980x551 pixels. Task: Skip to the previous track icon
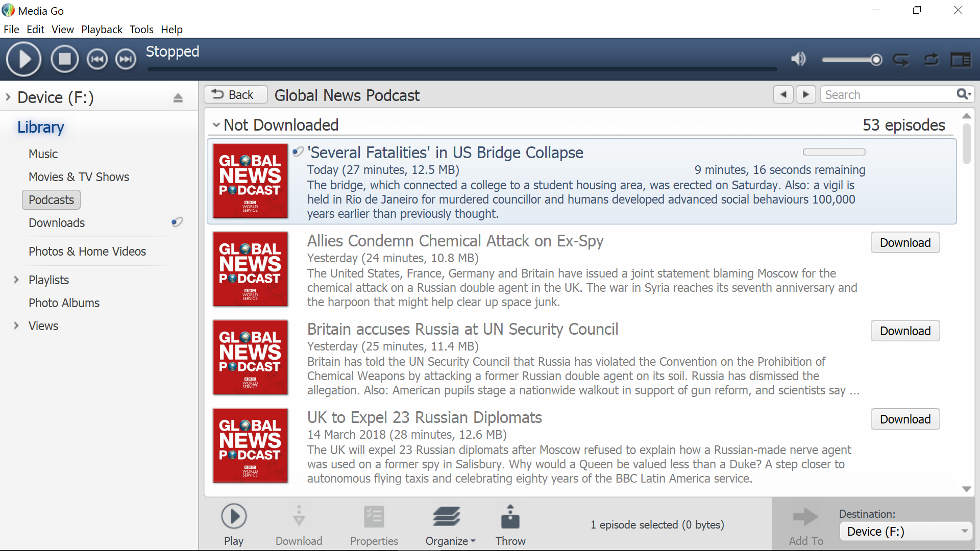[x=97, y=59]
